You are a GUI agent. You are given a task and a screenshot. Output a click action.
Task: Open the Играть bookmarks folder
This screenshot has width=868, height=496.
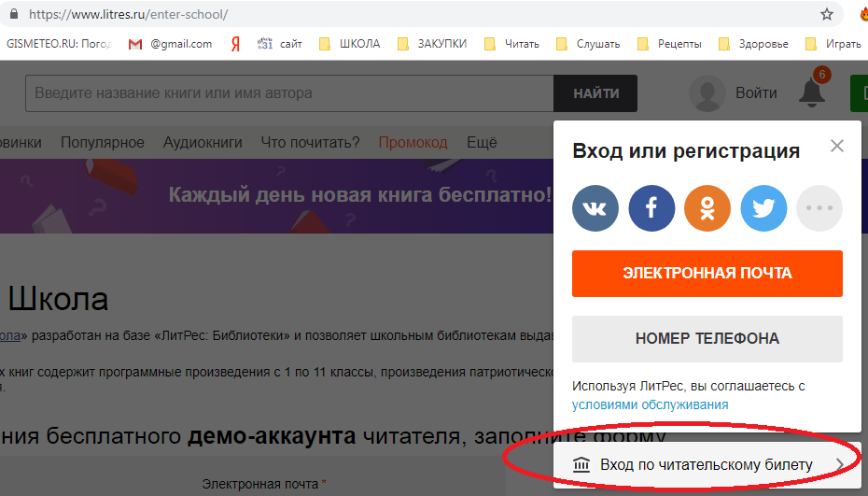point(833,44)
